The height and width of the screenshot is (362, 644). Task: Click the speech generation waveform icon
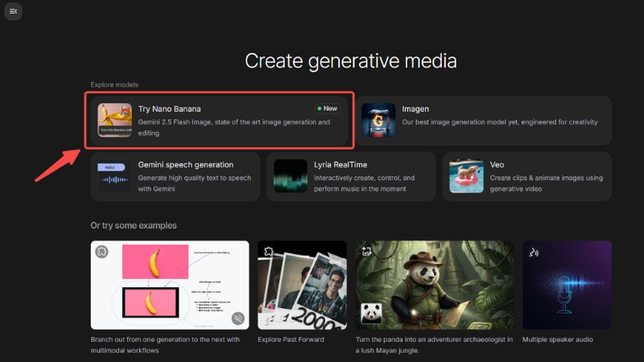coord(114,176)
